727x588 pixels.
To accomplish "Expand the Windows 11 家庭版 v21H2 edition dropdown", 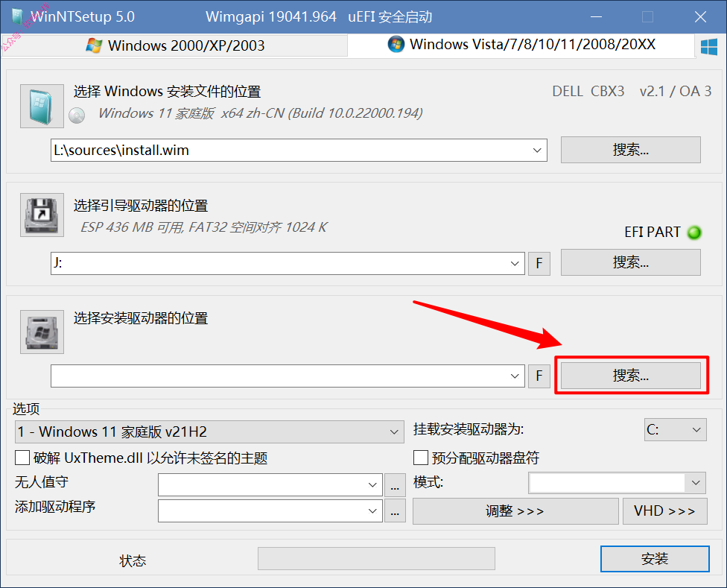I will [x=209, y=431].
